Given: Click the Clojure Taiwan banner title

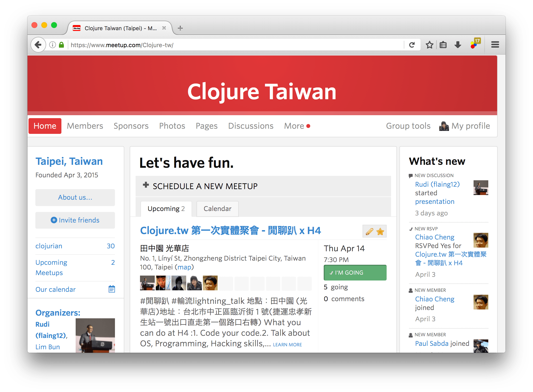Looking at the screenshot, I should click(262, 92).
